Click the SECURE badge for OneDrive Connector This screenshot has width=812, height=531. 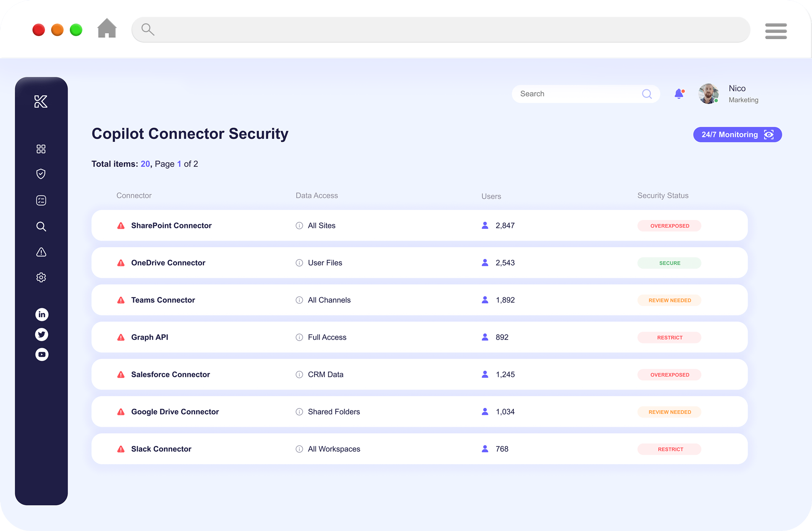click(669, 263)
